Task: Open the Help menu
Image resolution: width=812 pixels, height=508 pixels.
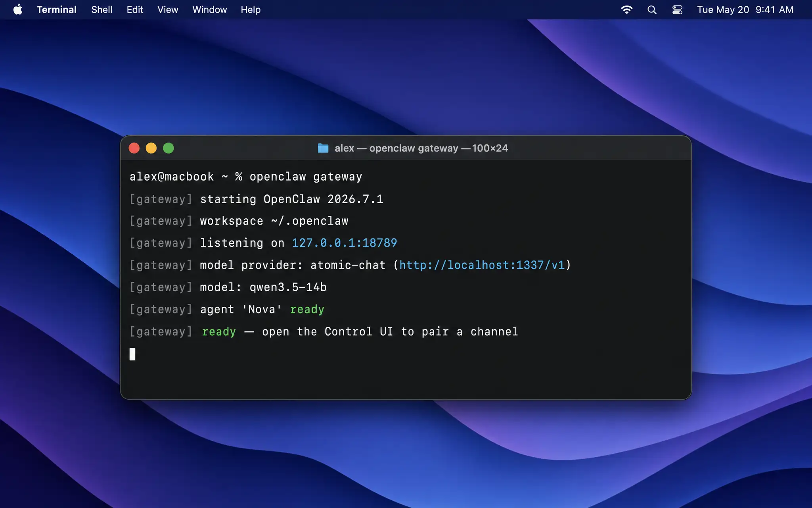Action: tap(251, 10)
